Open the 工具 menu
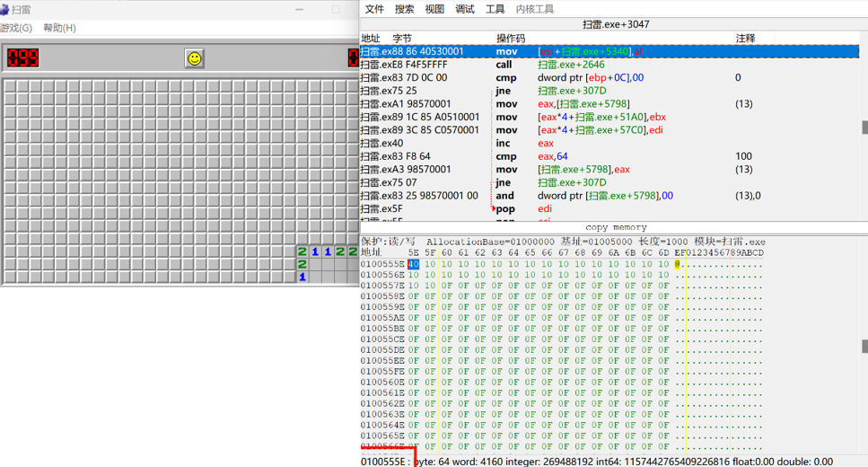This screenshot has height=467, width=868. 495,9
